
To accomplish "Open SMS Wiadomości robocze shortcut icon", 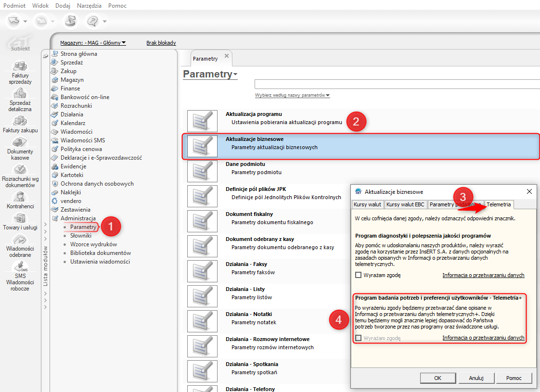I will coord(20,266).
